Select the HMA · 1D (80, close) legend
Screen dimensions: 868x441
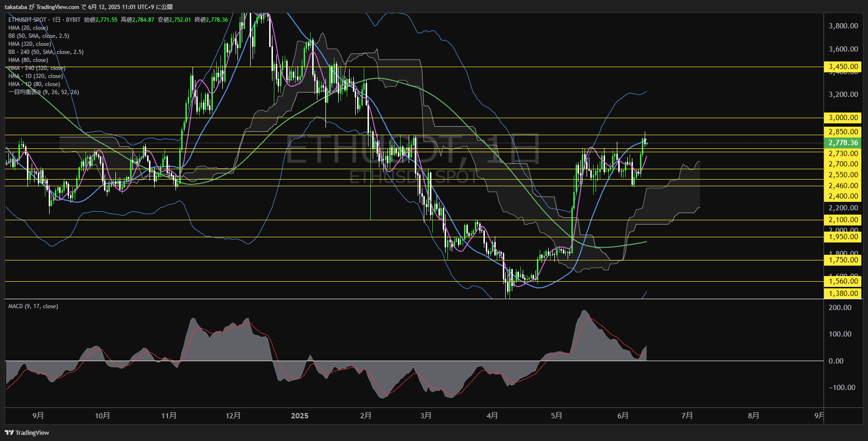(34, 84)
